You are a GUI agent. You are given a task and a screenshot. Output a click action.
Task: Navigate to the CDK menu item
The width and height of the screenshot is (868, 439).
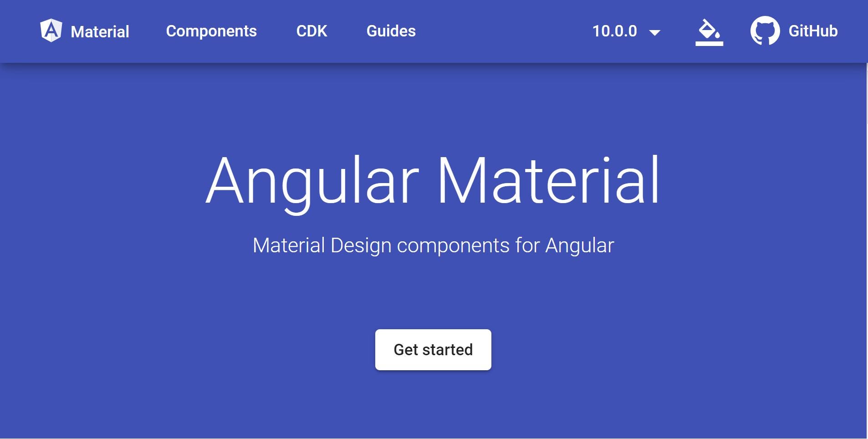tap(311, 31)
